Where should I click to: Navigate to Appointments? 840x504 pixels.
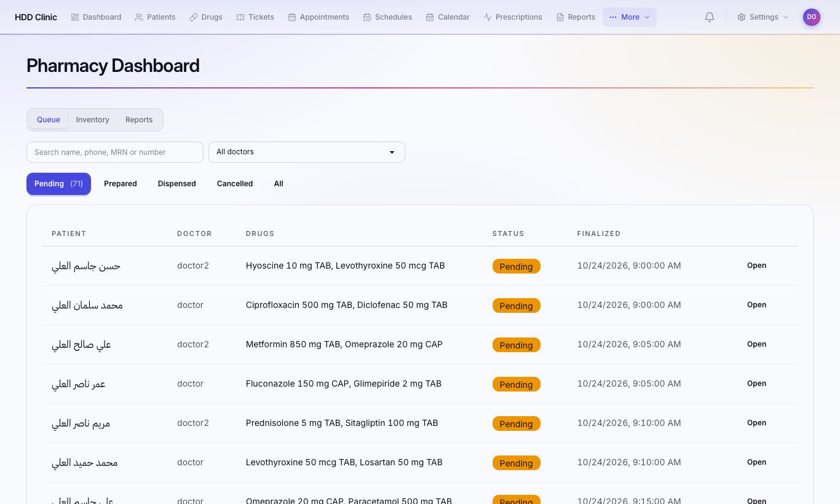click(x=319, y=17)
